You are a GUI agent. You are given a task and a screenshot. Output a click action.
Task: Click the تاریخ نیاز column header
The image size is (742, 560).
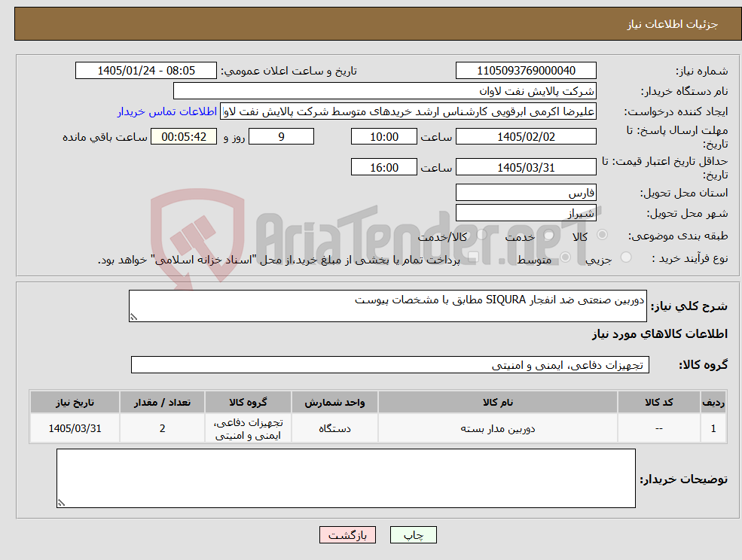tap(75, 402)
